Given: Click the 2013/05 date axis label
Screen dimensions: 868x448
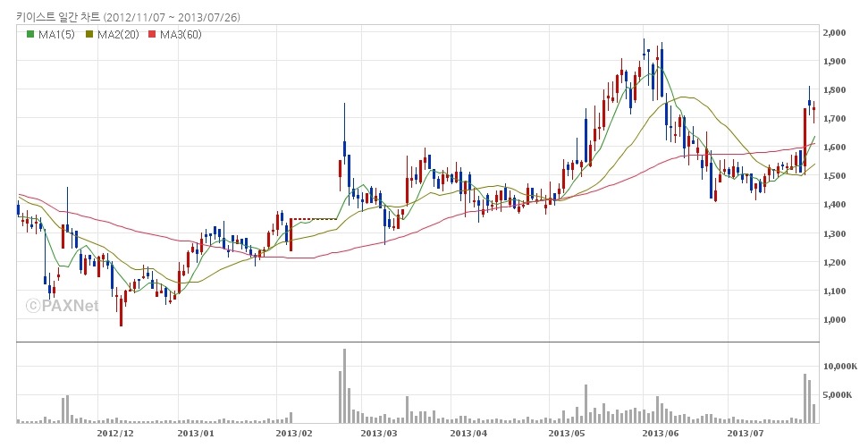Looking at the screenshot, I should pyautogui.click(x=567, y=433).
